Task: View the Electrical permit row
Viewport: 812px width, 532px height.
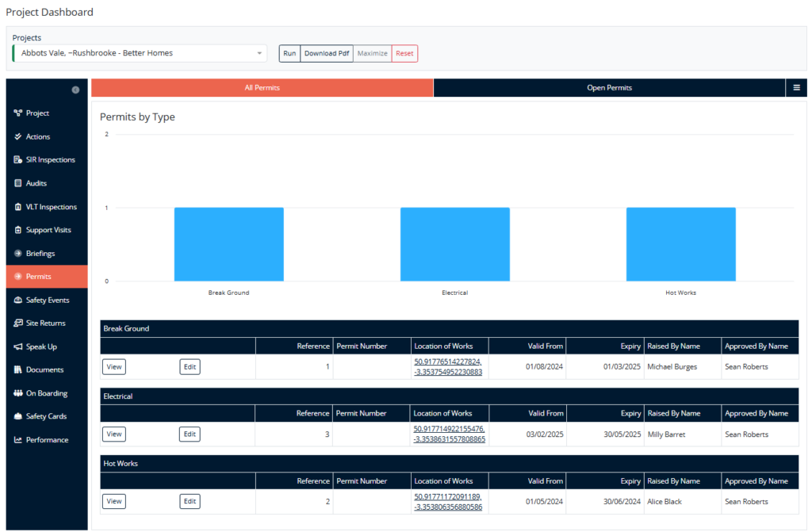Action: coord(114,434)
